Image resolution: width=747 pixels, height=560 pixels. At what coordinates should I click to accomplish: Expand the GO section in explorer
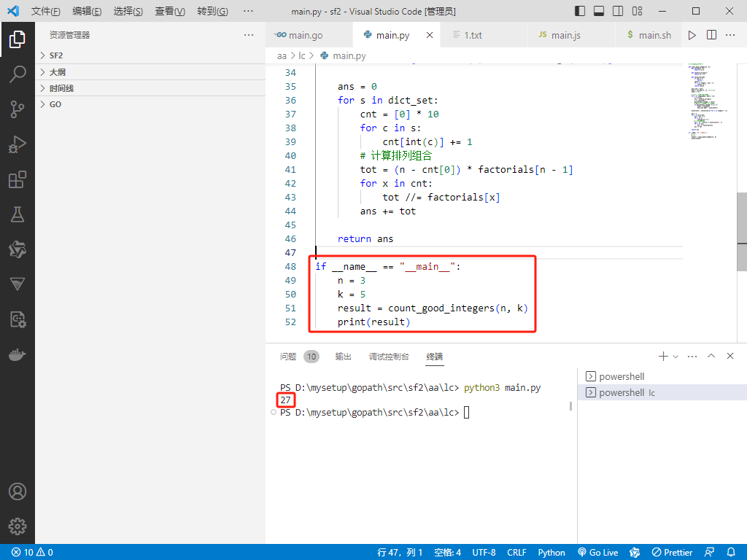click(150, 104)
